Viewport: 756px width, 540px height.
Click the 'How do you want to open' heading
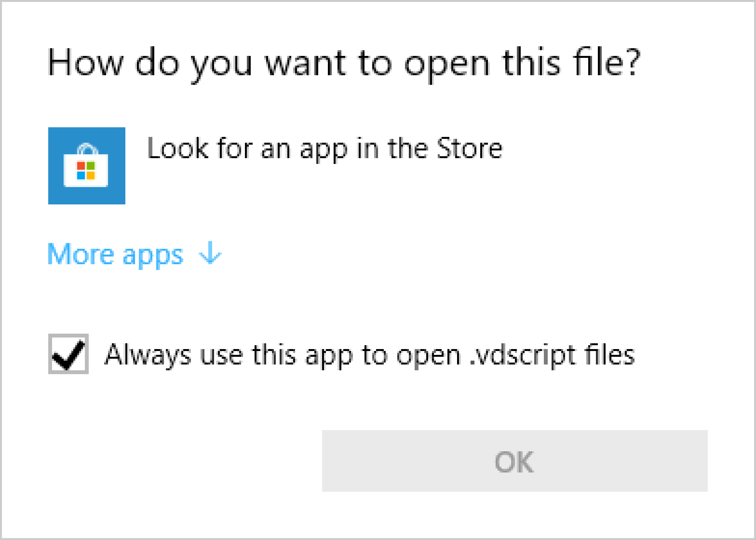(x=344, y=63)
